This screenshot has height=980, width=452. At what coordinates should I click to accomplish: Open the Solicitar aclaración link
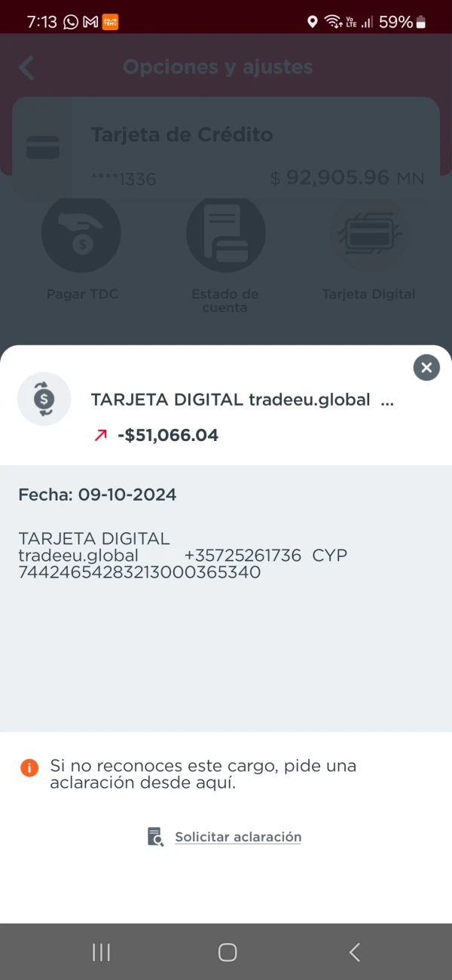pos(238,837)
